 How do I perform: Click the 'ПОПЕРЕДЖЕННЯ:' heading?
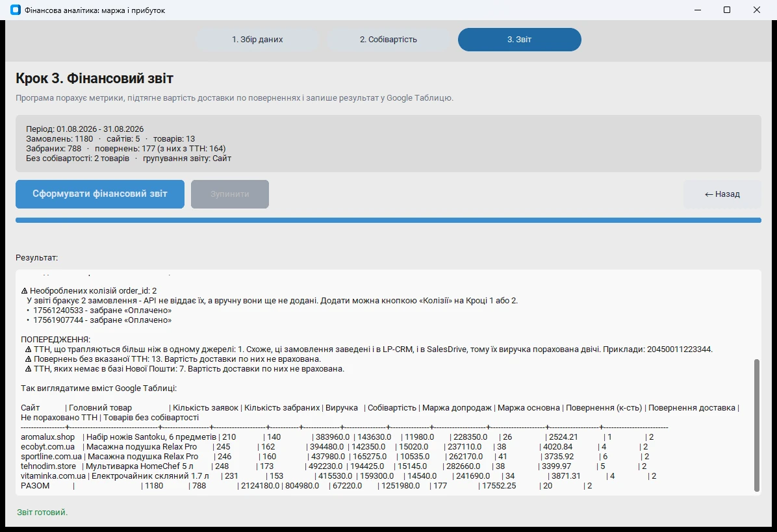[55, 340]
